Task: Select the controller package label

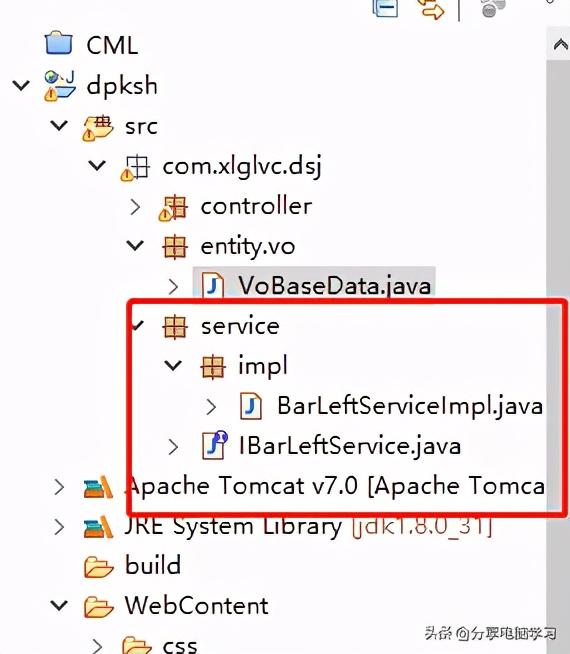Action: pyautogui.click(x=256, y=206)
